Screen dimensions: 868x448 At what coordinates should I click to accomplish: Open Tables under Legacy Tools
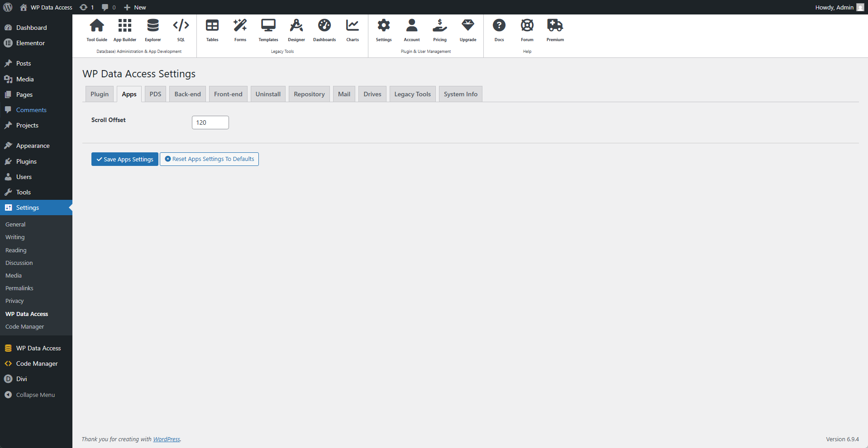(212, 29)
